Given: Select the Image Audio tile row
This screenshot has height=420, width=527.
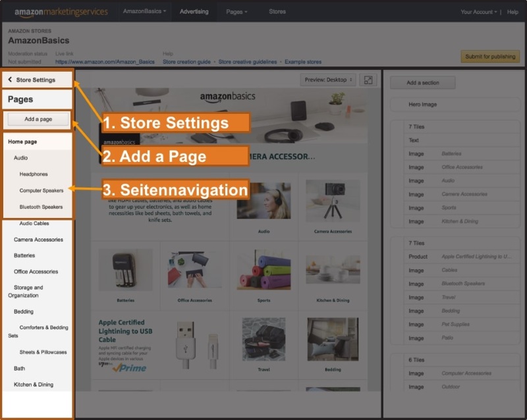Looking at the screenshot, I should click(462, 180).
